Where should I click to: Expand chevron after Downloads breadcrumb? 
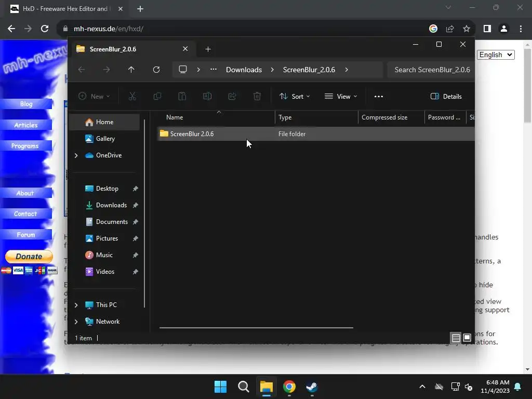coord(272,70)
